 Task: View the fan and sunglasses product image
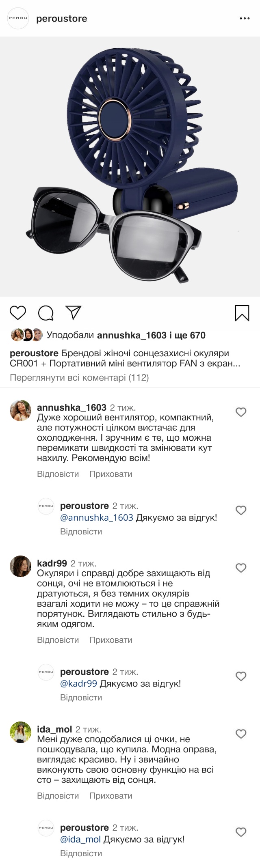point(130,166)
